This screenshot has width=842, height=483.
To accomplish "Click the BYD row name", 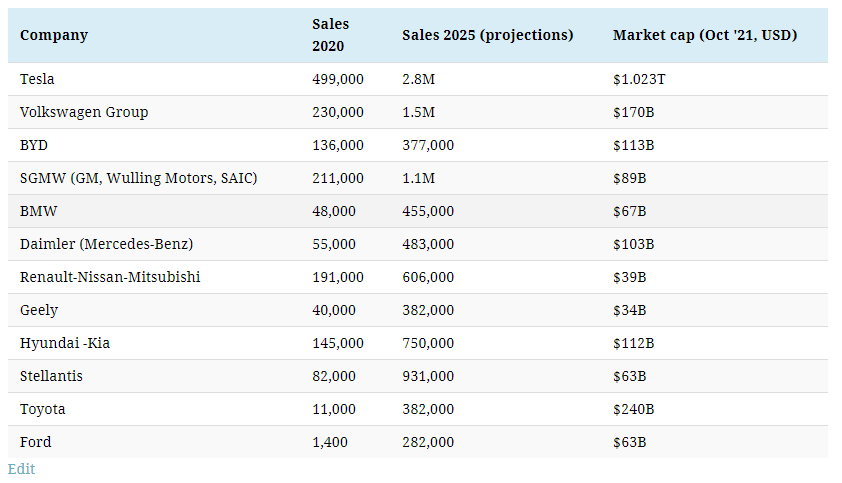I will (34, 145).
